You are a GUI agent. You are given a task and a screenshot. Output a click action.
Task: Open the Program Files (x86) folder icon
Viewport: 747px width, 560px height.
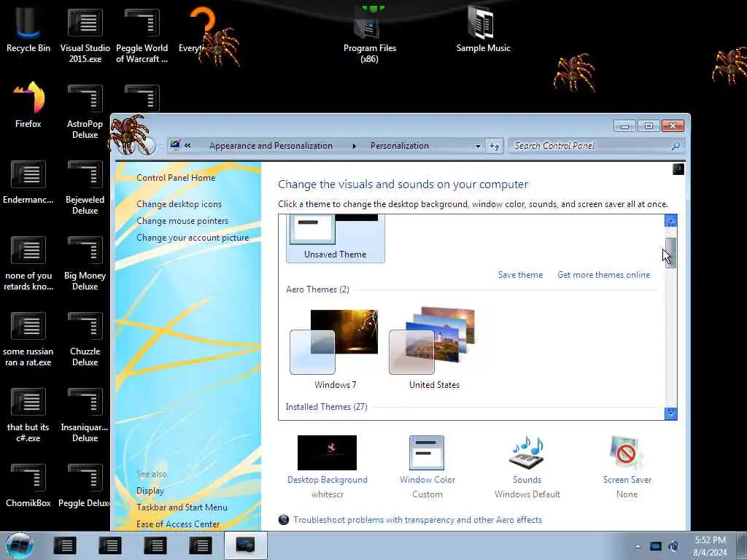click(370, 35)
